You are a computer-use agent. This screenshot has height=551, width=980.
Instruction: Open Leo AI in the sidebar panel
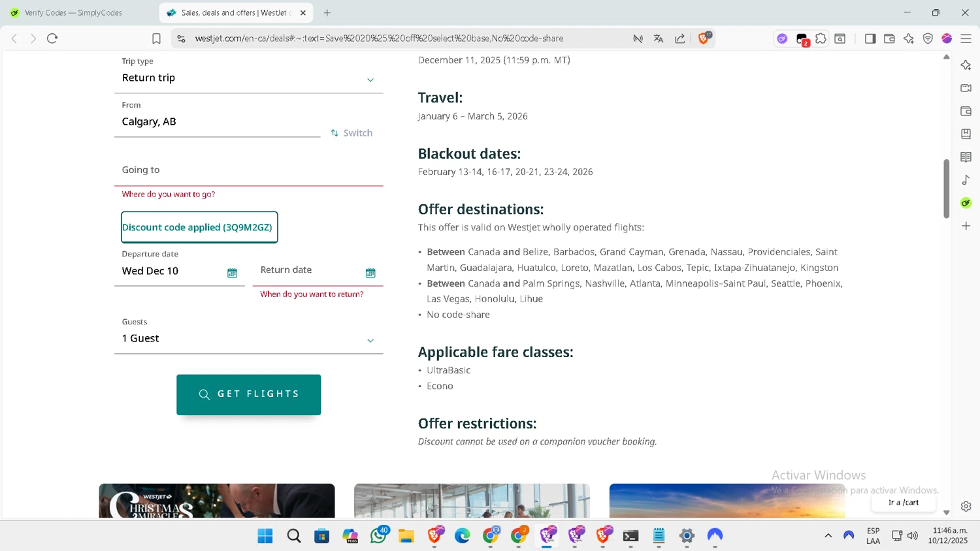tap(966, 65)
